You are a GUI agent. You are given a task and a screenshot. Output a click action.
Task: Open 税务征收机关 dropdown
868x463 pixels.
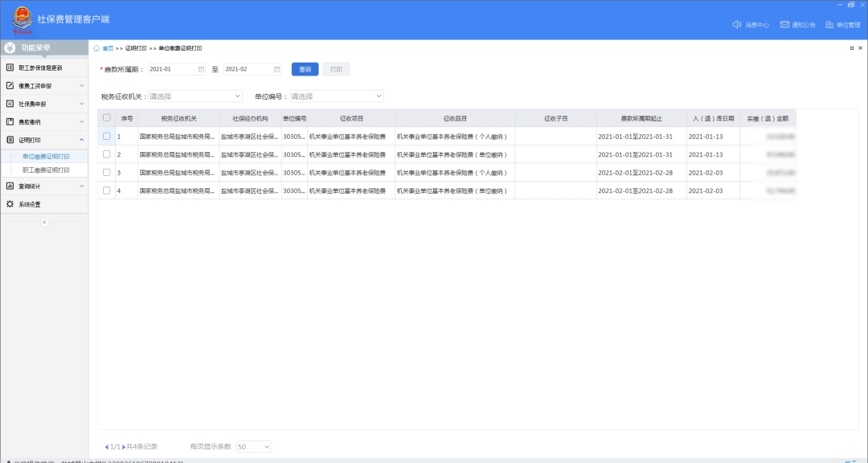195,96
